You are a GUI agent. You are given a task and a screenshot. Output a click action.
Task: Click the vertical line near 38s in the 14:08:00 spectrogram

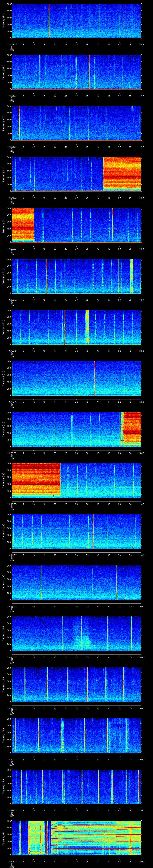point(95,378)
